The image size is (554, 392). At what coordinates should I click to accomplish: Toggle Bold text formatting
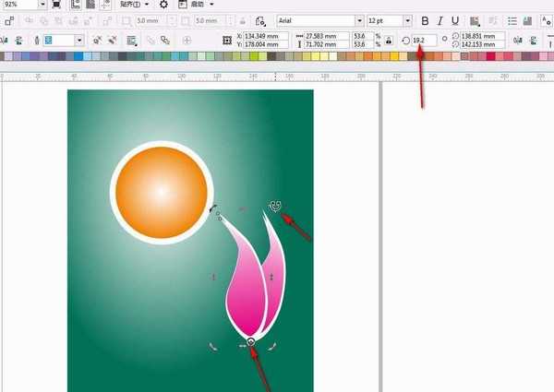click(x=425, y=21)
